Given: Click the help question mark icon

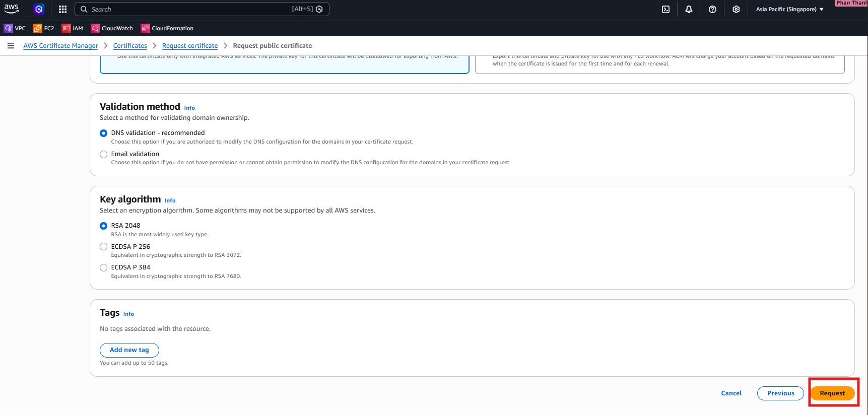Looking at the screenshot, I should pyautogui.click(x=712, y=9).
